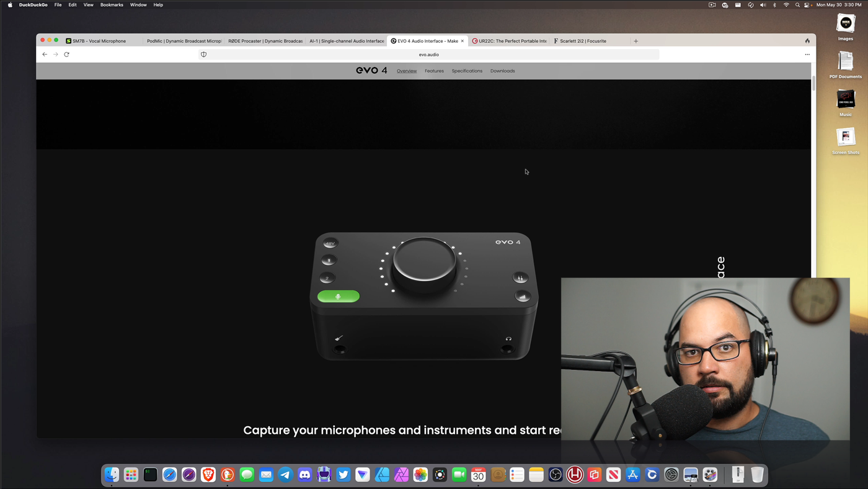Switch to PodMic Dynamic Broadcast tab
The height and width of the screenshot is (489, 868).
pyautogui.click(x=184, y=41)
